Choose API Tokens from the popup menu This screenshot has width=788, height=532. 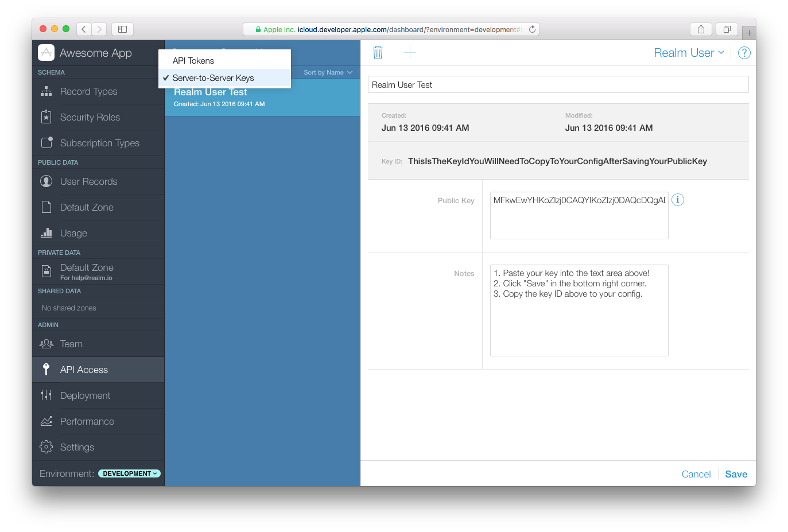click(x=225, y=61)
